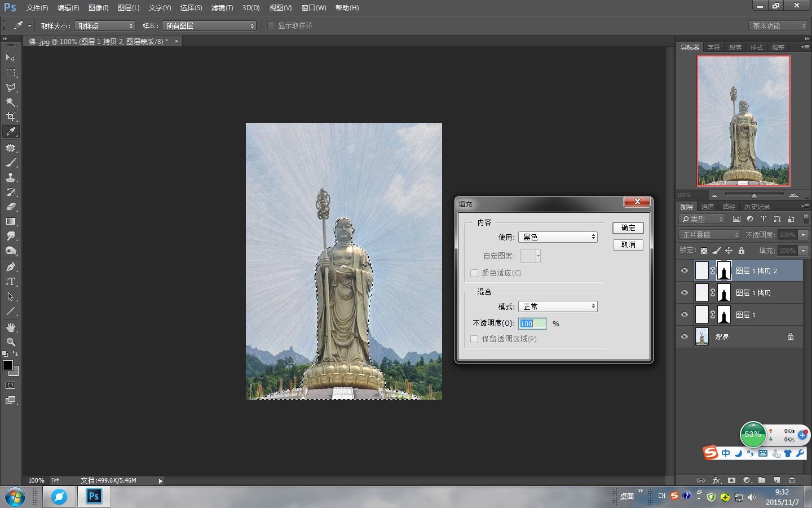
Task: Change screen mode icon in toolbox
Action: [11, 400]
